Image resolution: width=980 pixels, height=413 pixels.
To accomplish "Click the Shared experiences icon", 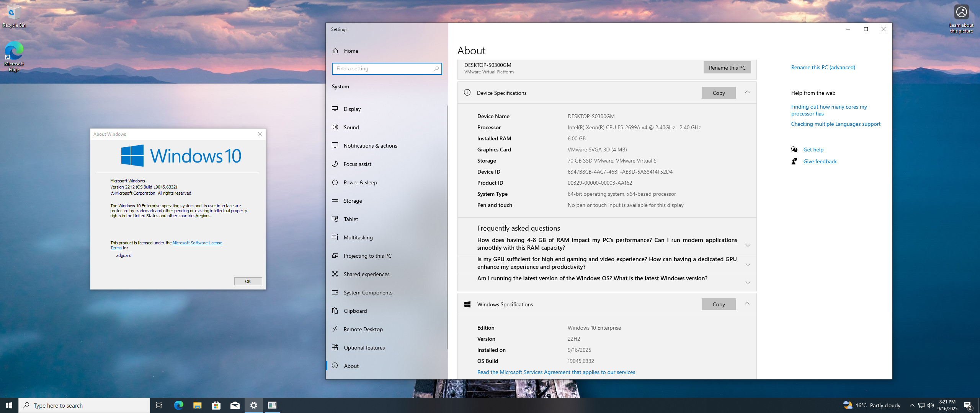I will click(x=335, y=274).
